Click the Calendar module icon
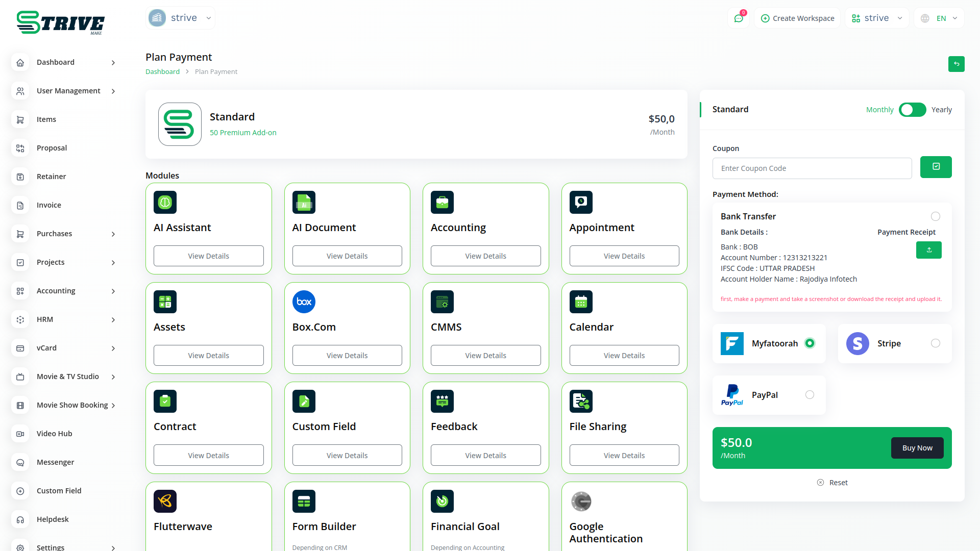 point(581,302)
